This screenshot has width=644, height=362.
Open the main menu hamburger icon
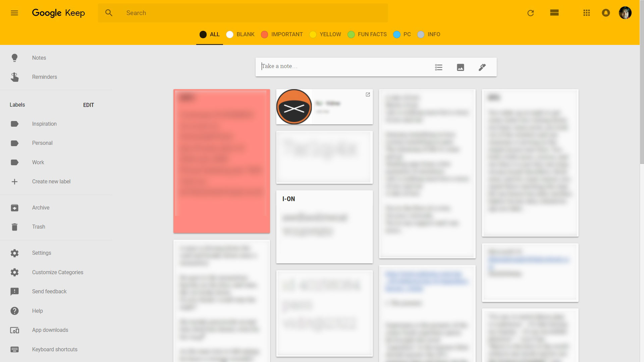coord(14,13)
